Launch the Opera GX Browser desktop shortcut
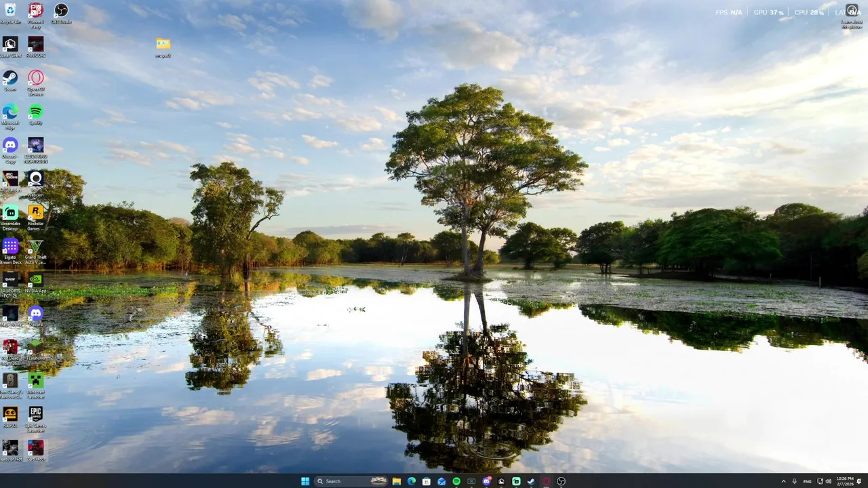 pos(36,83)
